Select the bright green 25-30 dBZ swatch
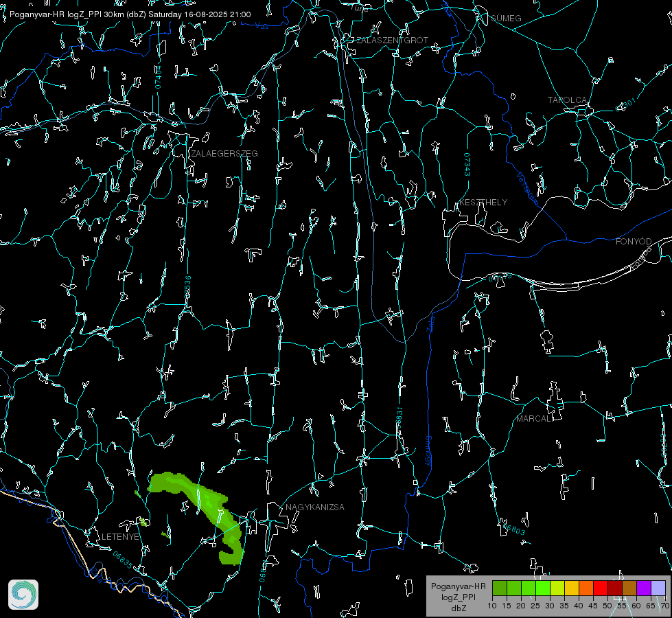 pos(543,588)
